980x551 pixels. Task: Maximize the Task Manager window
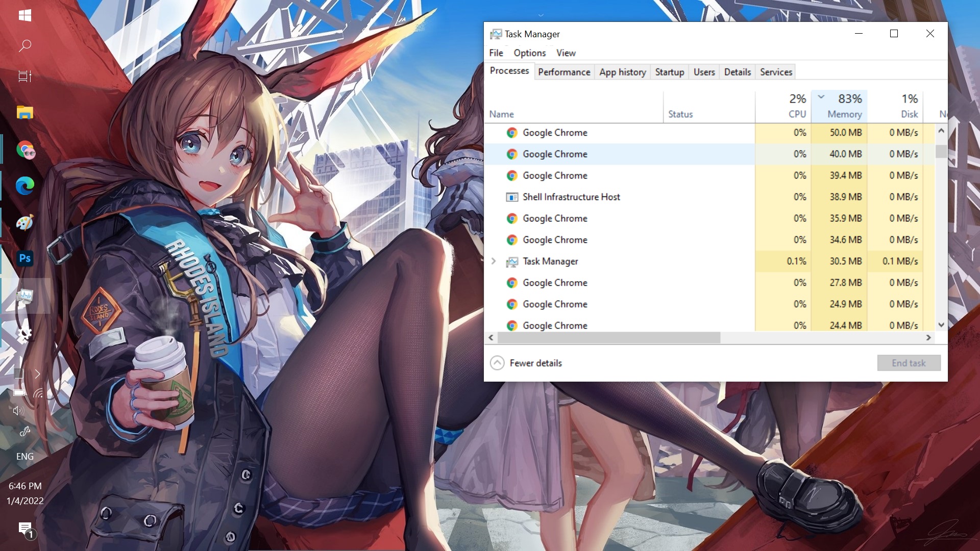[x=894, y=34]
